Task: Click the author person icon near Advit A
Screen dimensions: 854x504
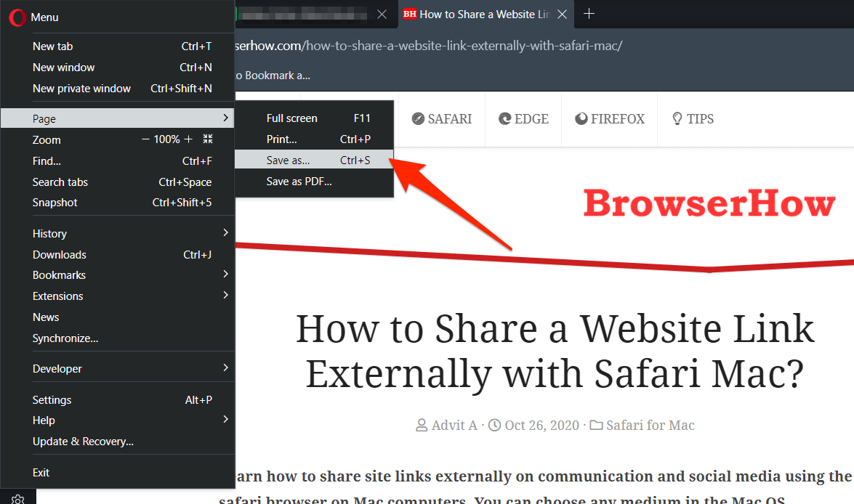Action: point(422,425)
